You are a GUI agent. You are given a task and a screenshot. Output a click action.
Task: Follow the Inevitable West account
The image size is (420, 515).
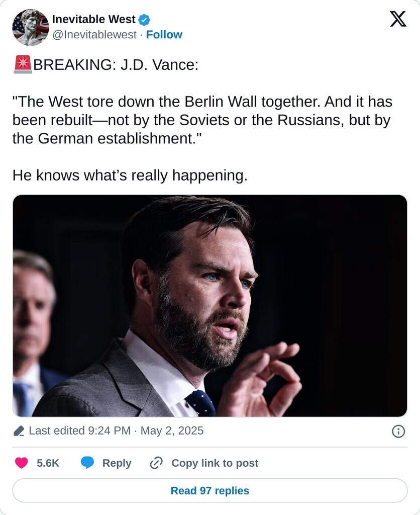pos(164,35)
